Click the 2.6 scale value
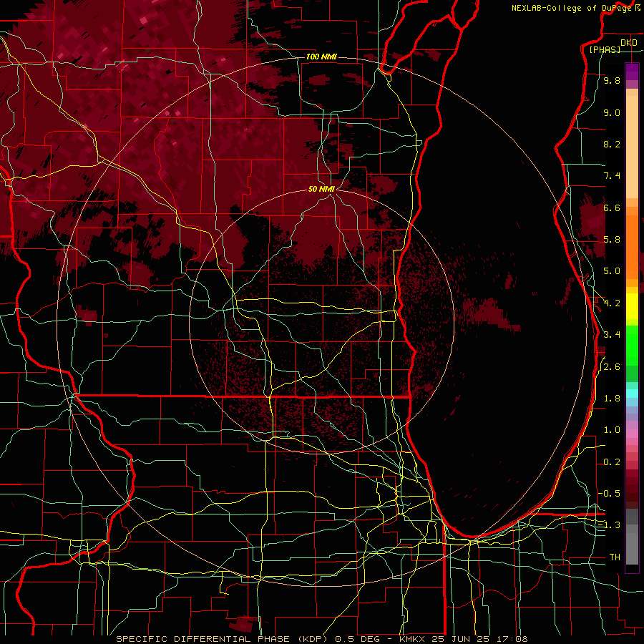 click(x=612, y=367)
